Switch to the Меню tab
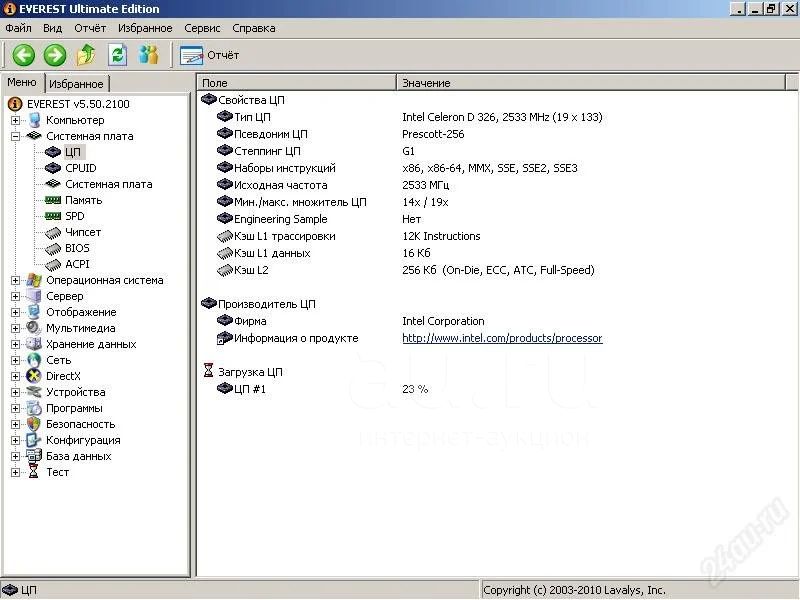Screen dimensions: 800x600 pyautogui.click(x=22, y=82)
